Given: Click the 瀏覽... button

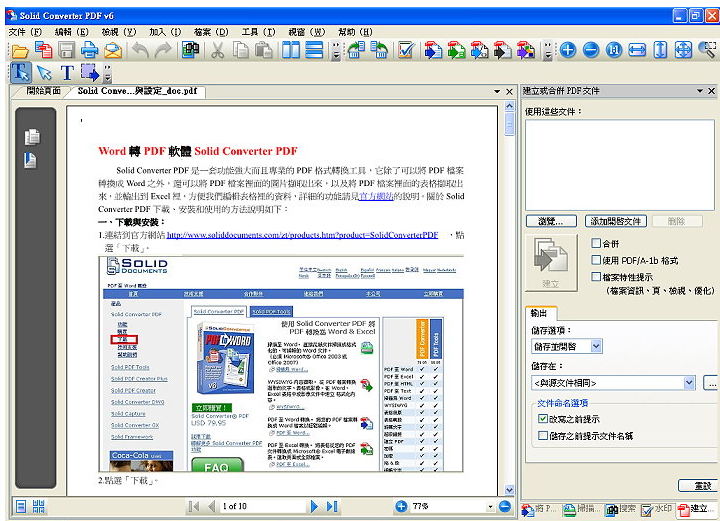Looking at the screenshot, I should click(x=551, y=221).
